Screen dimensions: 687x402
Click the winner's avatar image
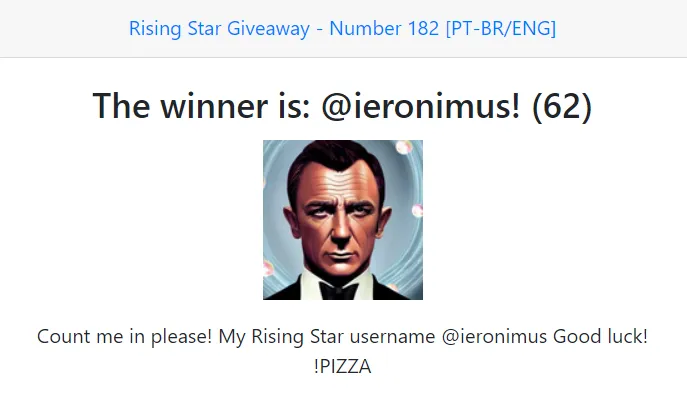[x=343, y=220]
